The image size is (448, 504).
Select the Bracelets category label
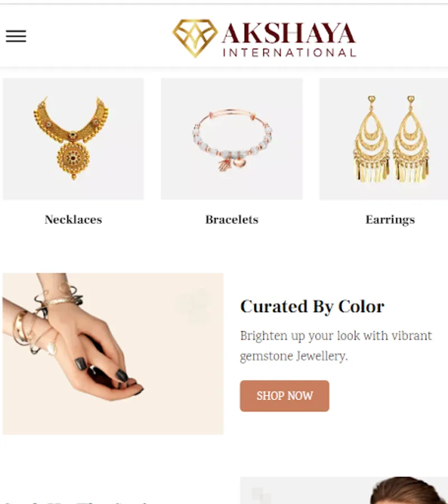click(x=232, y=220)
